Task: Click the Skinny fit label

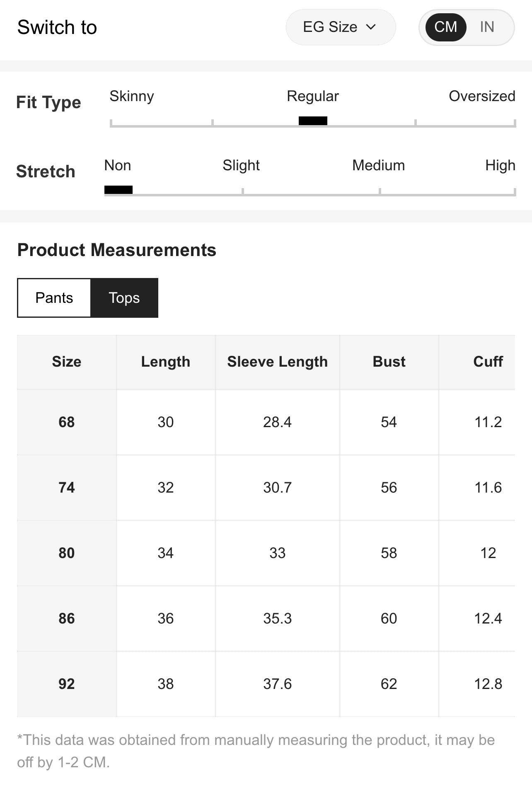Action: point(132,96)
